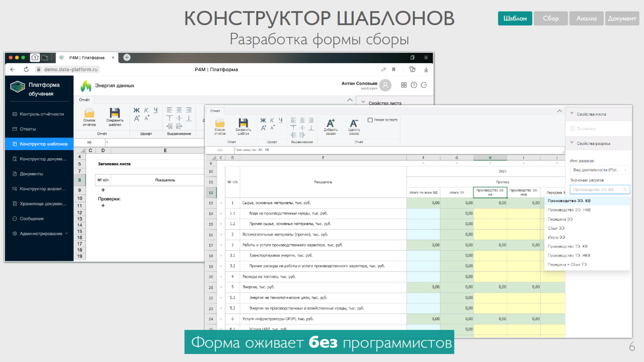644x362 pixels.
Task: Align text right in the front window ribbon
Action: point(311,120)
